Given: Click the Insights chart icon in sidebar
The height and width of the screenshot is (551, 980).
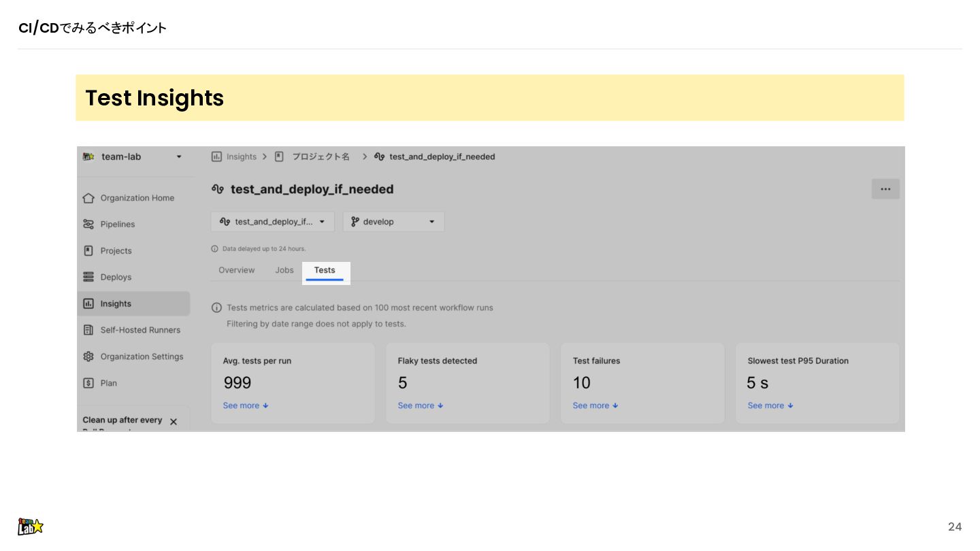Looking at the screenshot, I should 88,304.
